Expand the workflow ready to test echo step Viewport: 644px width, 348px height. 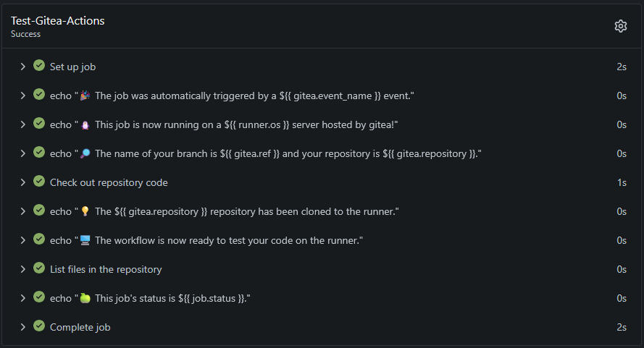pyautogui.click(x=23, y=240)
